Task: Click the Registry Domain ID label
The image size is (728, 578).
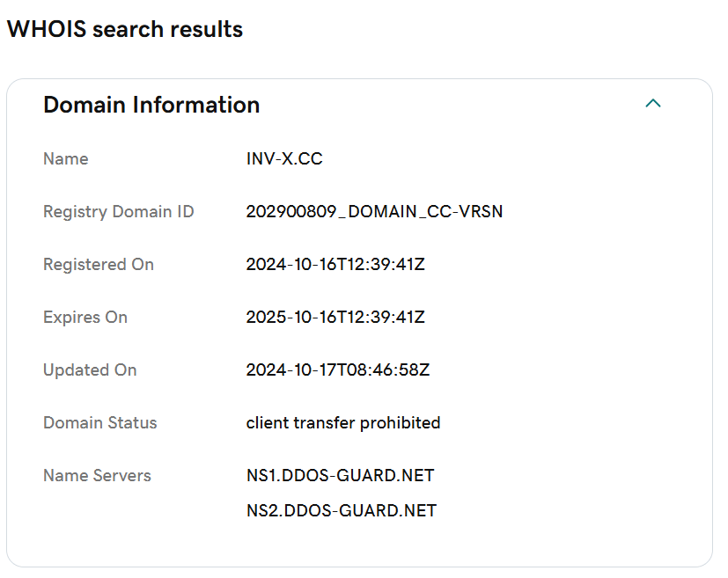Action: [118, 212]
